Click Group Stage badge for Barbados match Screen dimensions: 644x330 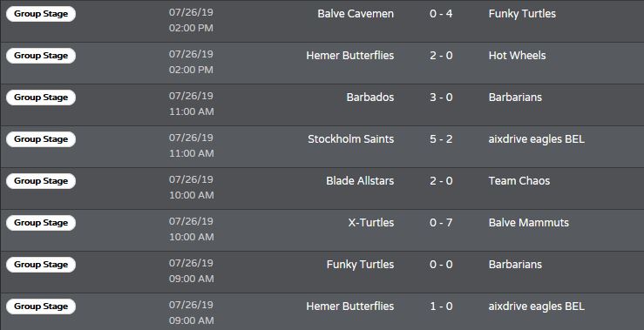point(41,98)
